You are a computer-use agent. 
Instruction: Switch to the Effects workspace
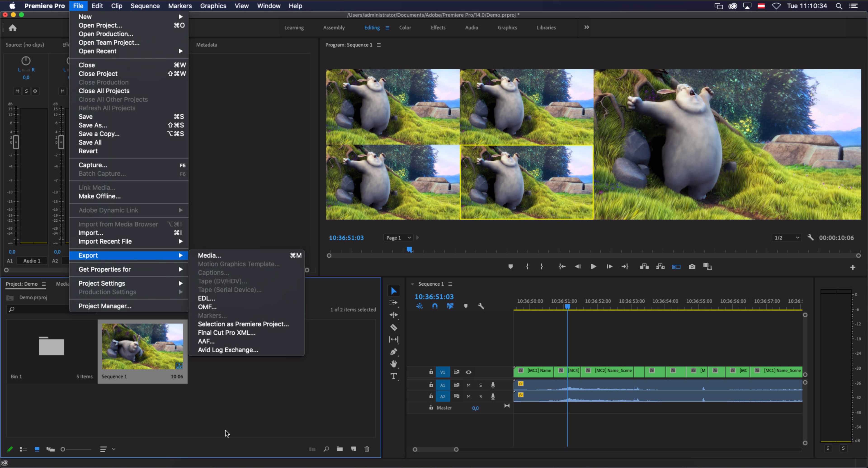pos(438,28)
